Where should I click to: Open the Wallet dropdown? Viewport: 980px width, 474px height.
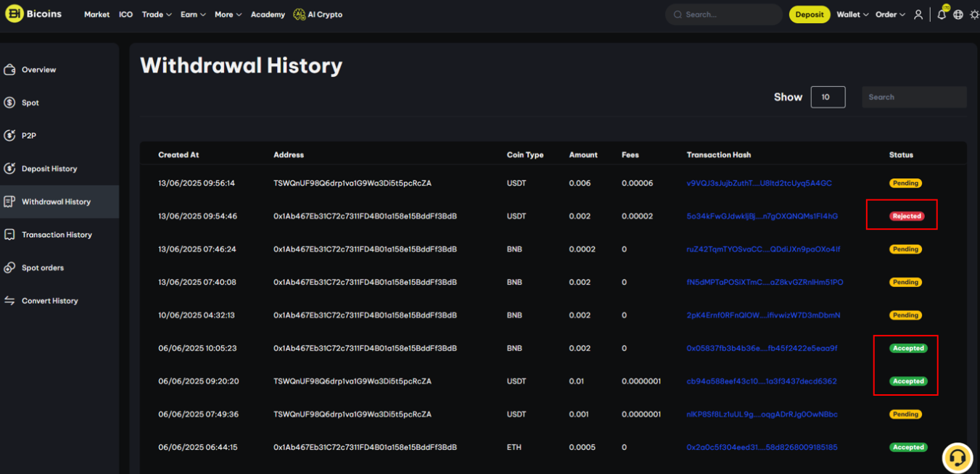coord(852,14)
